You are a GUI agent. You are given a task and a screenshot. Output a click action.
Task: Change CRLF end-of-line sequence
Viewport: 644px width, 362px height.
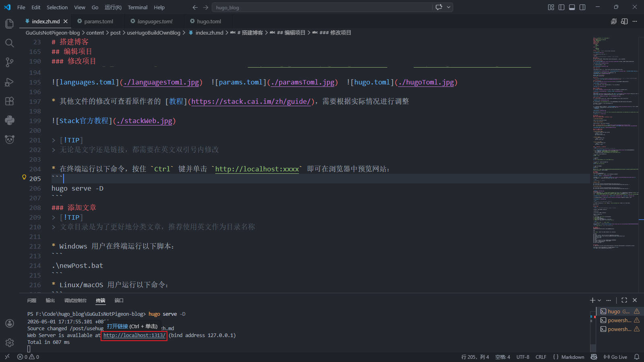[x=541, y=357]
